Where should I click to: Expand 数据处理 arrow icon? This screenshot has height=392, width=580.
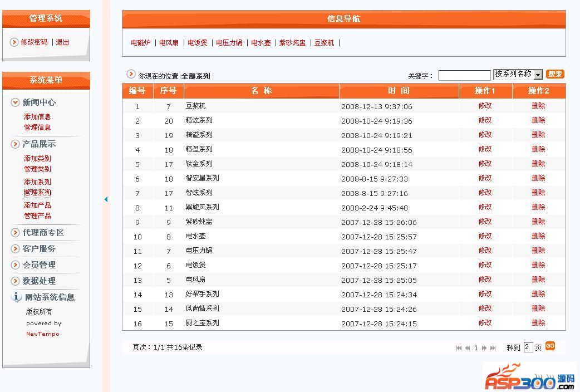click(x=15, y=281)
